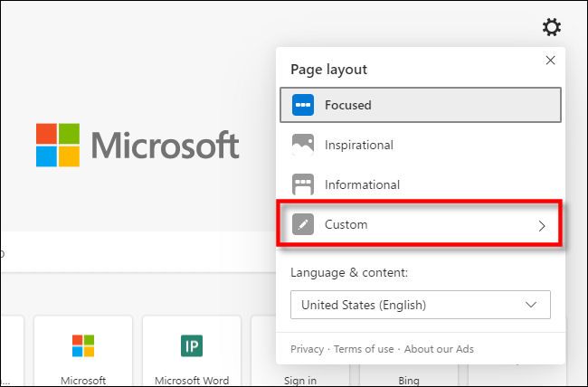The height and width of the screenshot is (387, 588).
Task: Open the Bing quick link tile
Action: pyautogui.click(x=409, y=362)
